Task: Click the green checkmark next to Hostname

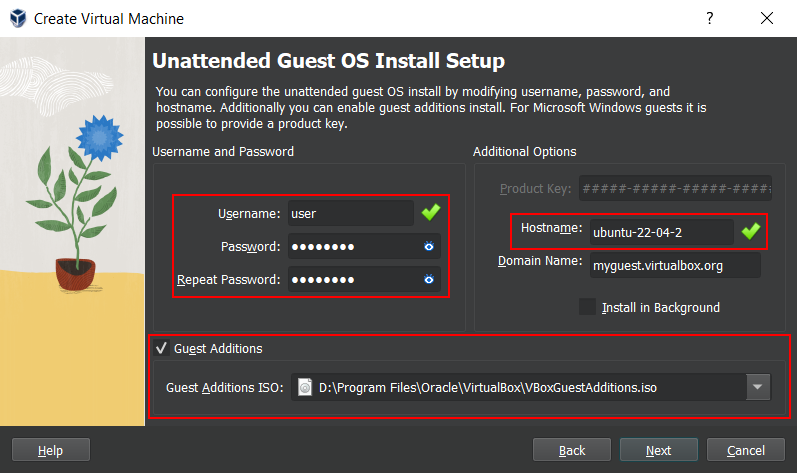Action: [x=750, y=232]
